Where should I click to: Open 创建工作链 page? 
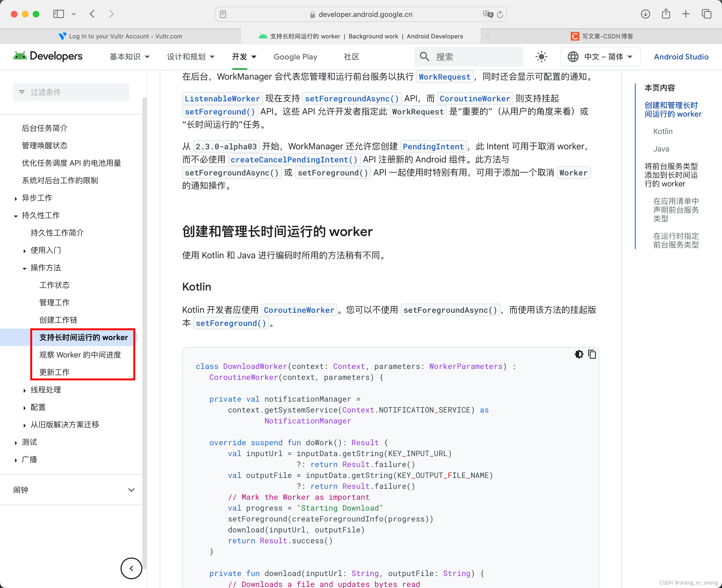(58, 320)
